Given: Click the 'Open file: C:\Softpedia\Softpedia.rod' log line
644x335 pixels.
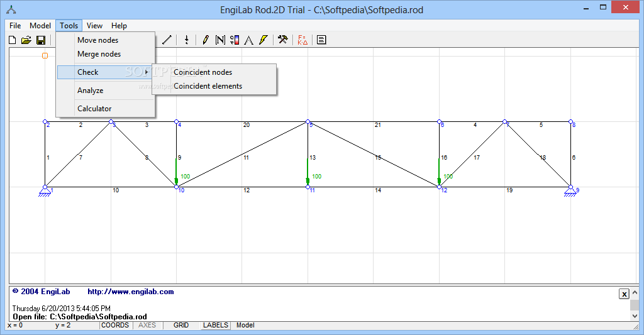Looking at the screenshot, I should (x=80, y=317).
